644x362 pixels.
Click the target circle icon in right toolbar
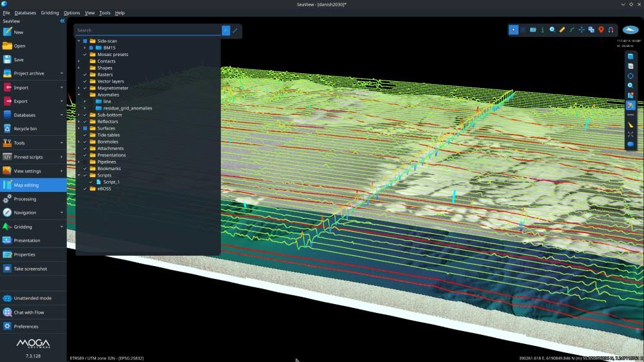tap(630, 76)
